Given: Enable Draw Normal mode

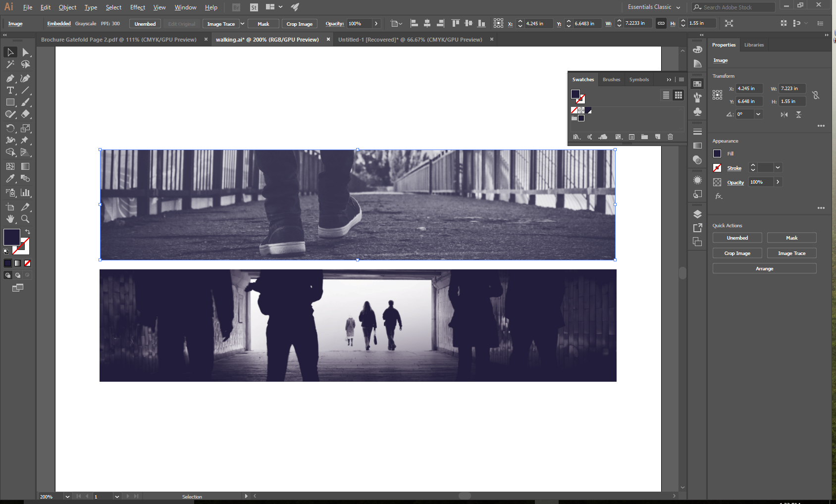Looking at the screenshot, I should 8,275.
